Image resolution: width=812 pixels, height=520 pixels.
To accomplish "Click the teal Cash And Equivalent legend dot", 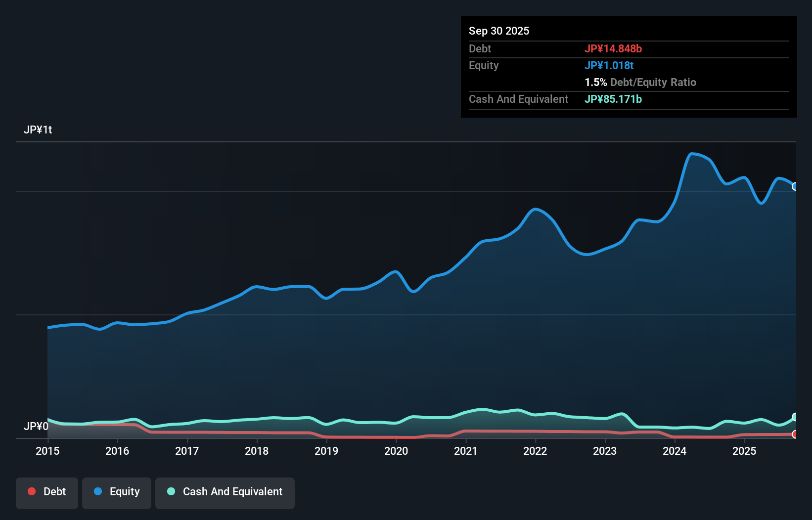I will [x=171, y=491].
